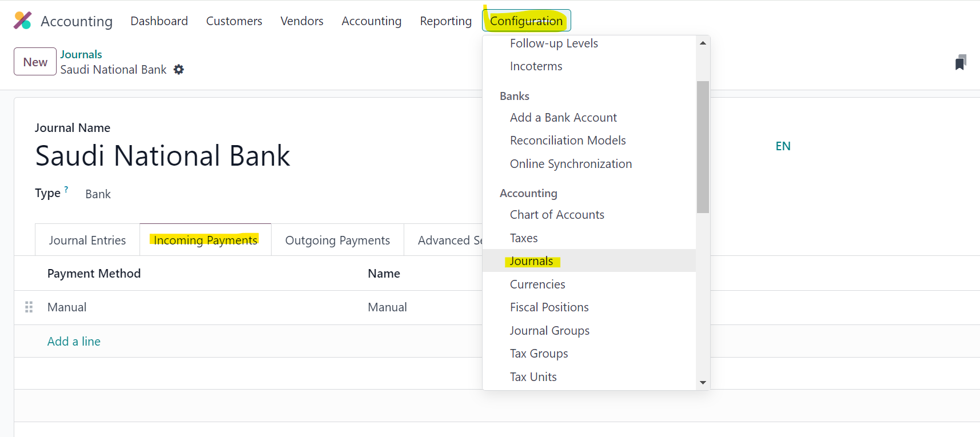Switch to the Outgoing Payments tab

(x=337, y=240)
